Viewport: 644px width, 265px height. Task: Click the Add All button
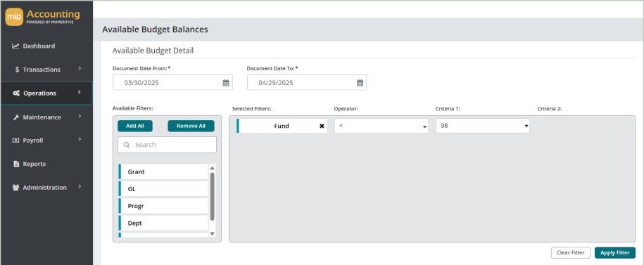[134, 126]
